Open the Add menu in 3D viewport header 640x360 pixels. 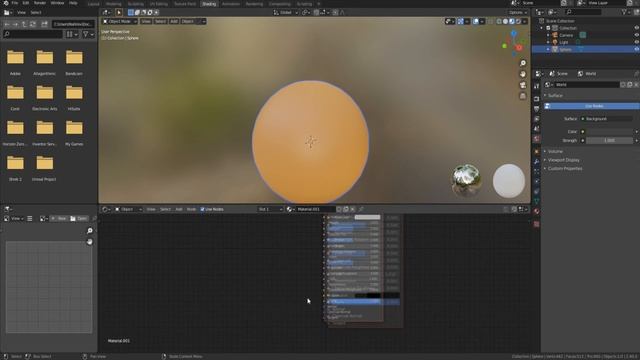174,21
